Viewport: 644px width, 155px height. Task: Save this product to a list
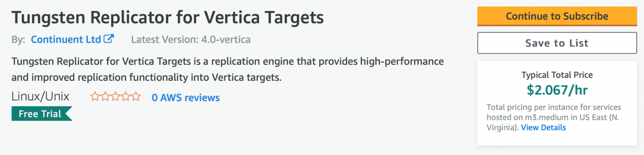(557, 43)
